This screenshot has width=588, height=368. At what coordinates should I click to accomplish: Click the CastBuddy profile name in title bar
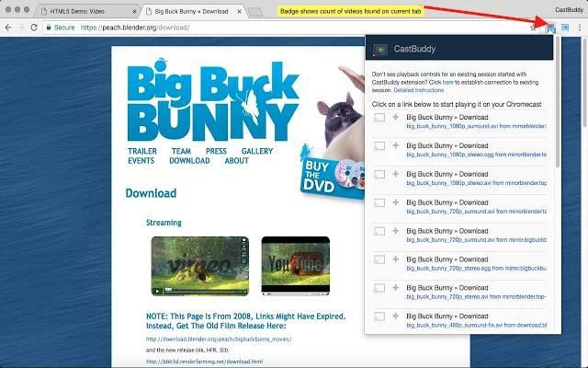569,10
